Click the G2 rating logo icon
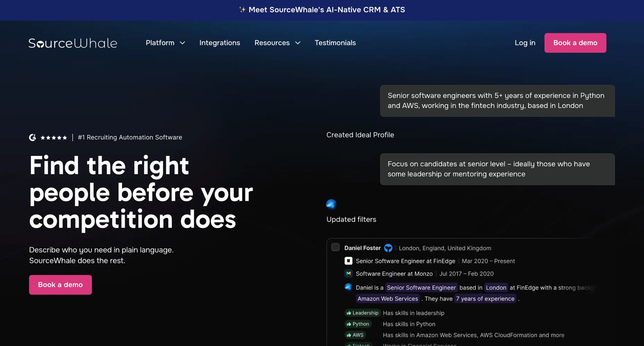This screenshot has width=644, height=346. point(33,137)
